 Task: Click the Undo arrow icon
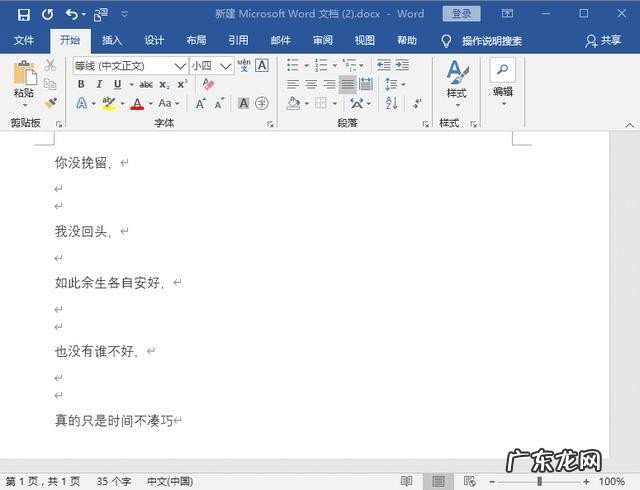[x=71, y=15]
